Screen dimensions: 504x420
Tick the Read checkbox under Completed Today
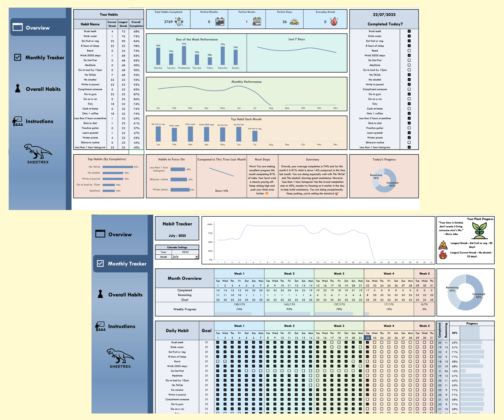409,51
